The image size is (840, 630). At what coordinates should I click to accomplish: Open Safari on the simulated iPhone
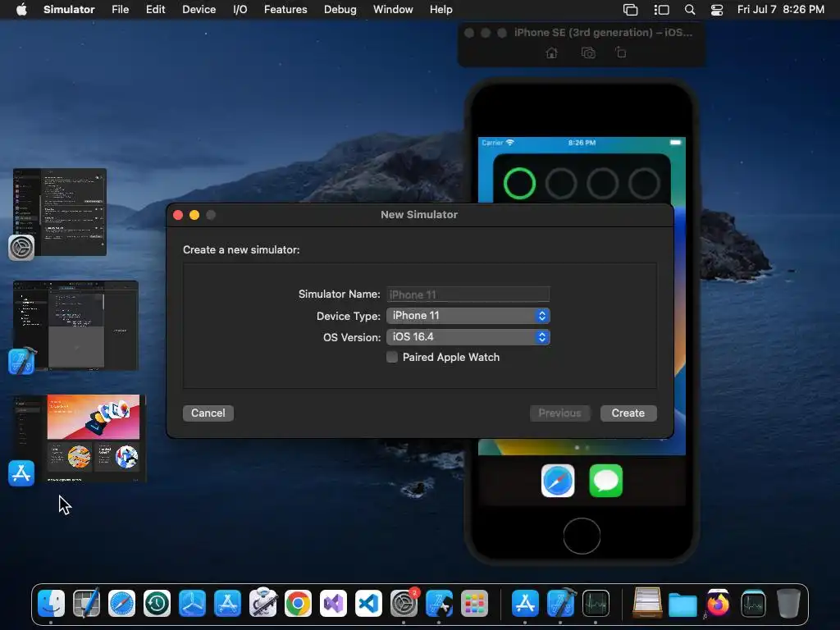coord(558,481)
